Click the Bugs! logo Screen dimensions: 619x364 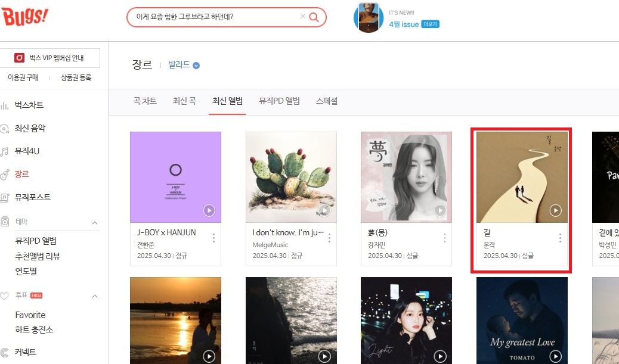(24, 17)
